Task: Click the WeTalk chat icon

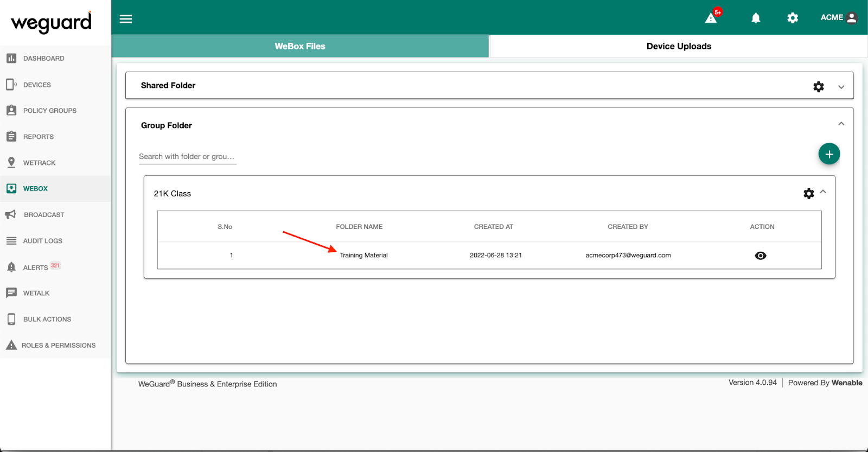Action: click(x=11, y=293)
